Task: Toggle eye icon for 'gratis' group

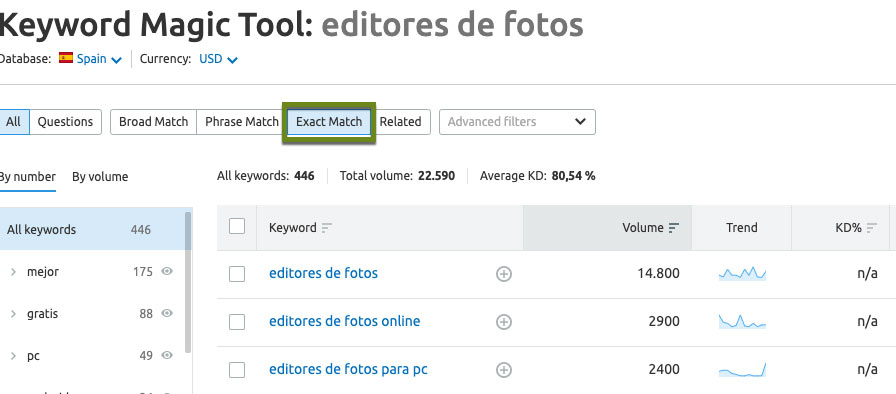Action: [x=167, y=313]
